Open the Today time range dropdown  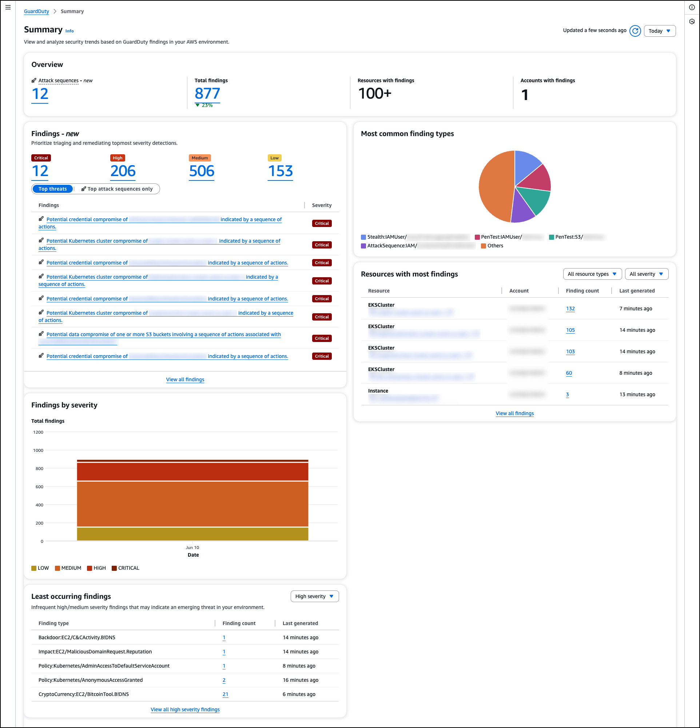(x=660, y=31)
